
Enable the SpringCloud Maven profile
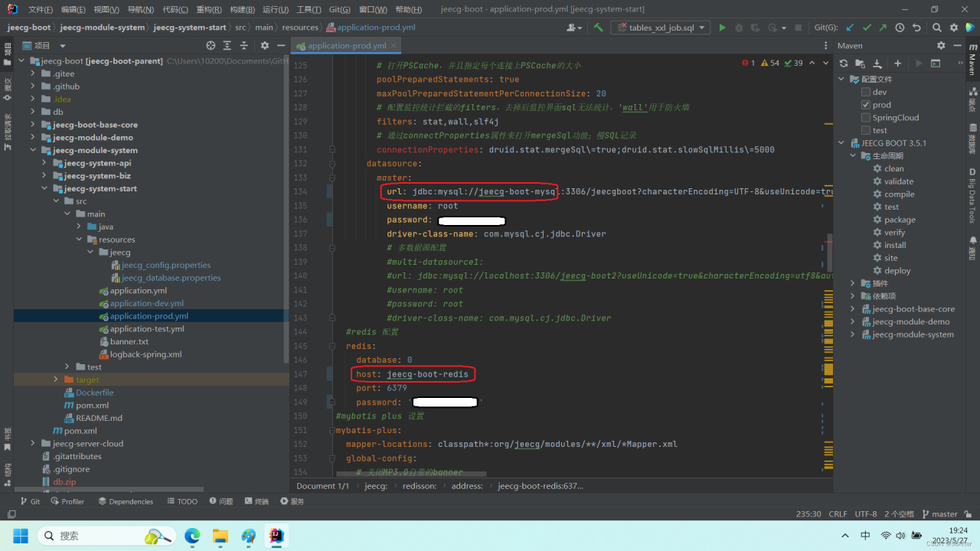click(x=866, y=117)
